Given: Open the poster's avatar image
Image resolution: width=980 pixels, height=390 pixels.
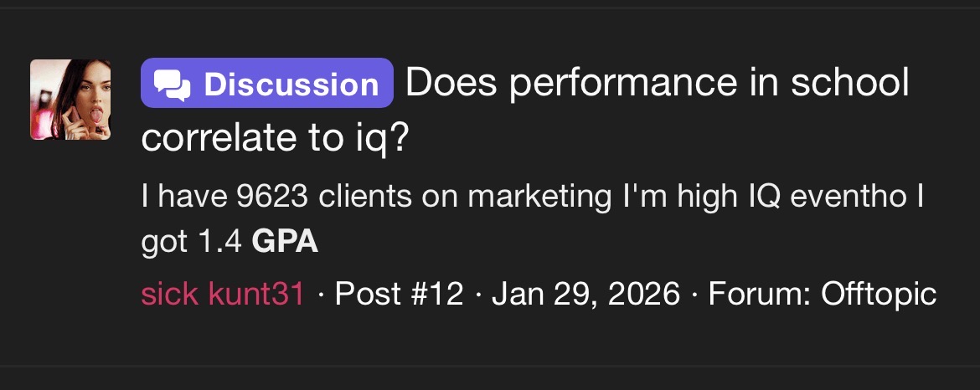Looking at the screenshot, I should coord(70,100).
